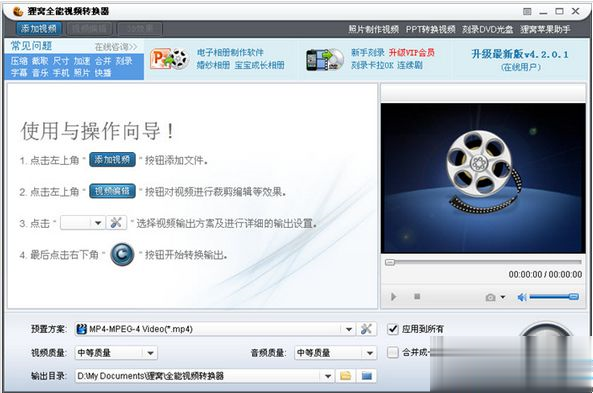Screen dimensions: 593x393
Task: Open the 婚纱相册 link
Action: 213,65
